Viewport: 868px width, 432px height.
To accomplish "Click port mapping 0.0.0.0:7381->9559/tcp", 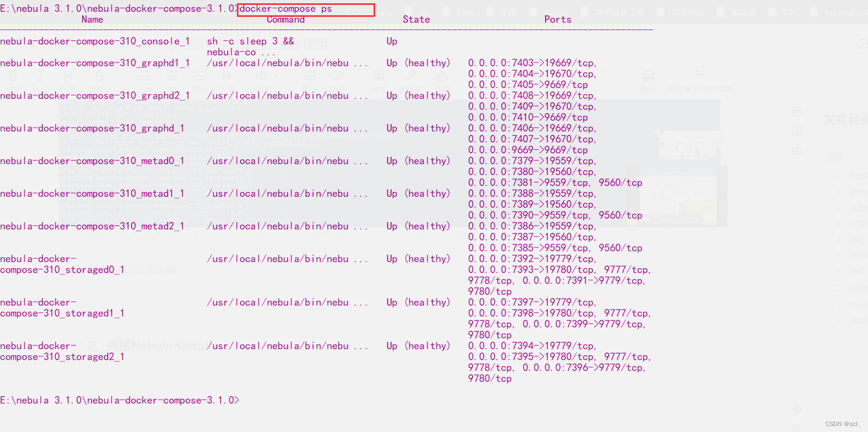I will 529,183.
